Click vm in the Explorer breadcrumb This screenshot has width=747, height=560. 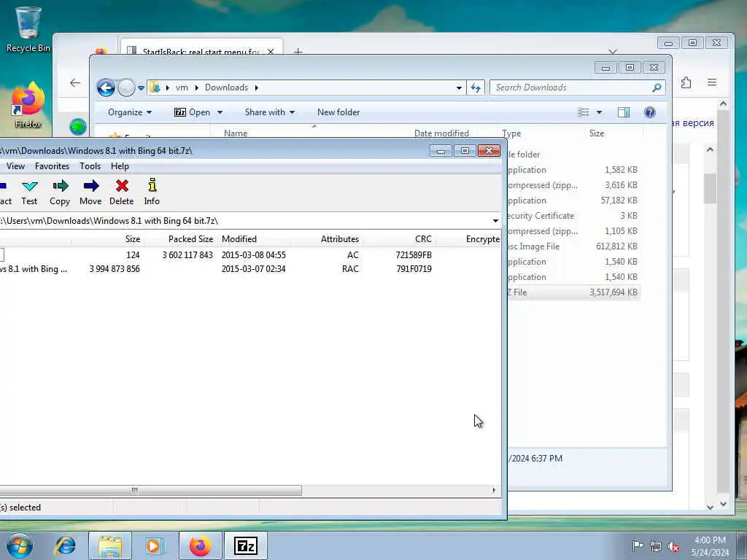[x=182, y=87]
